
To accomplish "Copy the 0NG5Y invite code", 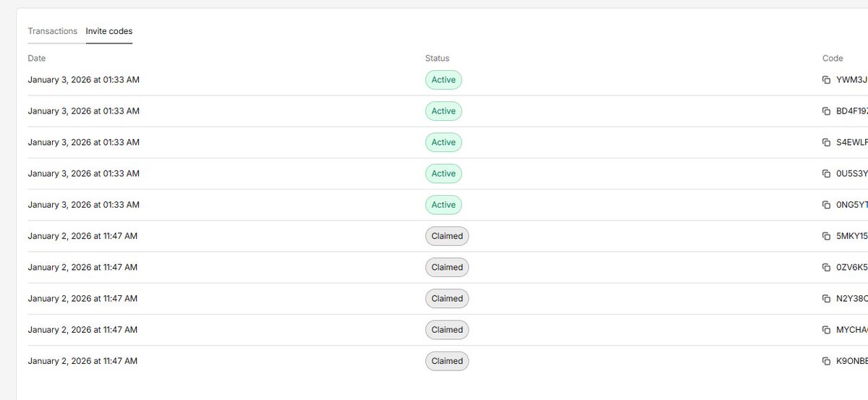I will (x=826, y=205).
